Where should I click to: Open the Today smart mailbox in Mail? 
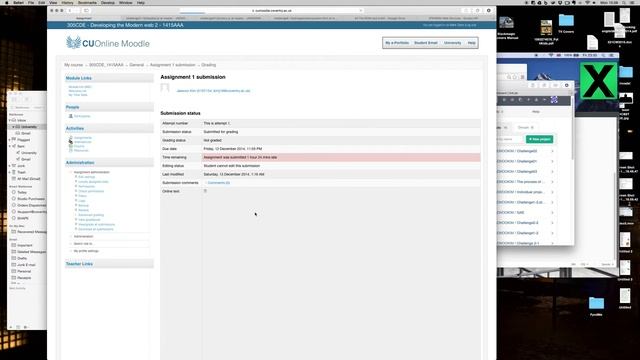pos(22,192)
